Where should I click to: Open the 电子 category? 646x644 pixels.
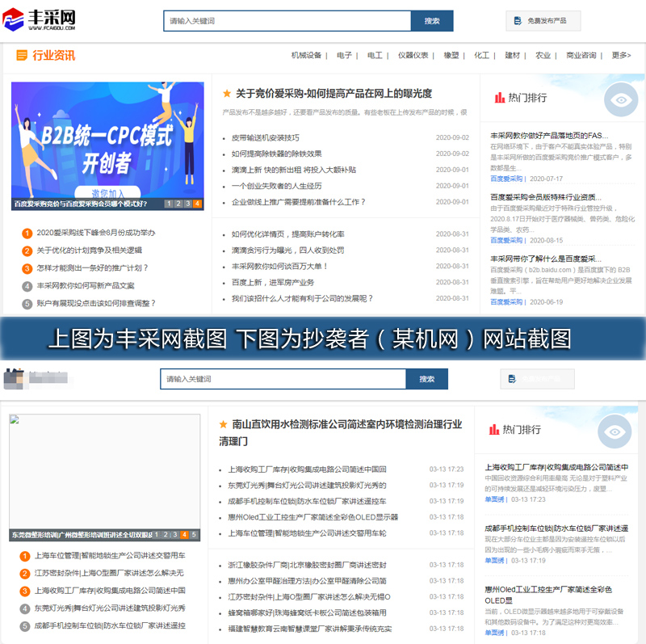(x=344, y=55)
